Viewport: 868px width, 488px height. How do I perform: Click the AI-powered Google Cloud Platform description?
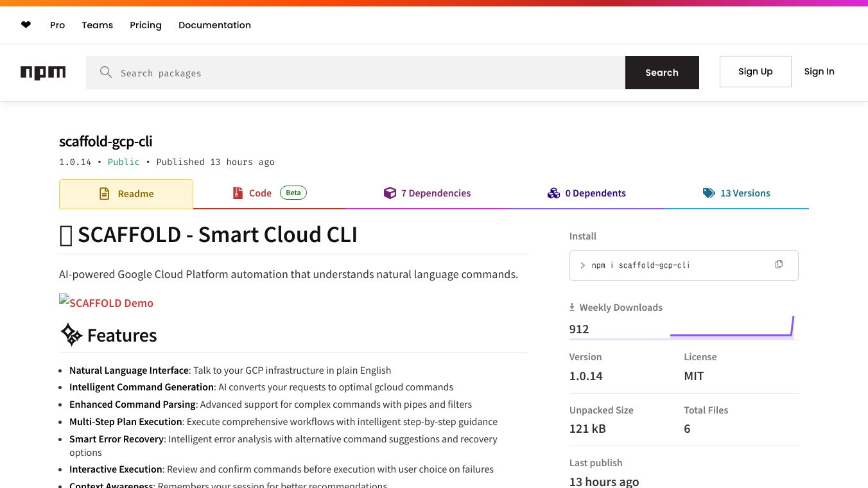pos(288,274)
